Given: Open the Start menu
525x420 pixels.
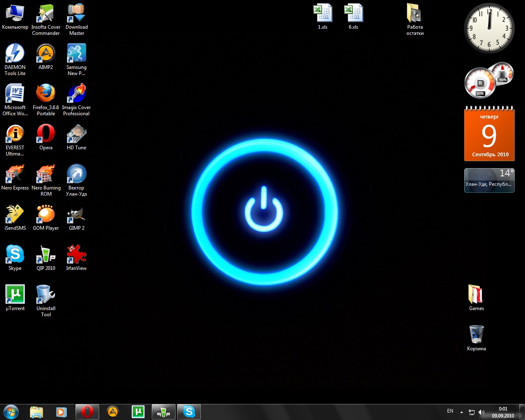Looking at the screenshot, I should coord(11,411).
